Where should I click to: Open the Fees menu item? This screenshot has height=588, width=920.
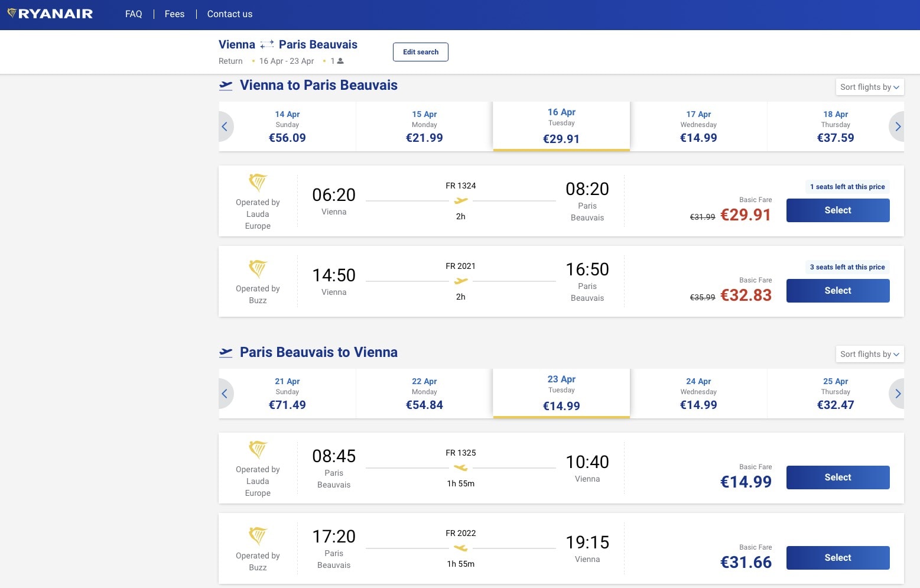tap(174, 14)
